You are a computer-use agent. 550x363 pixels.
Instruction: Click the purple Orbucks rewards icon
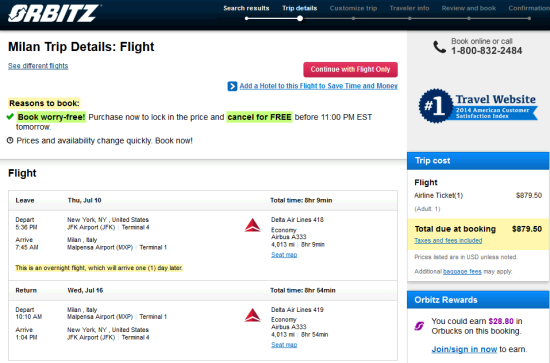[419, 326]
